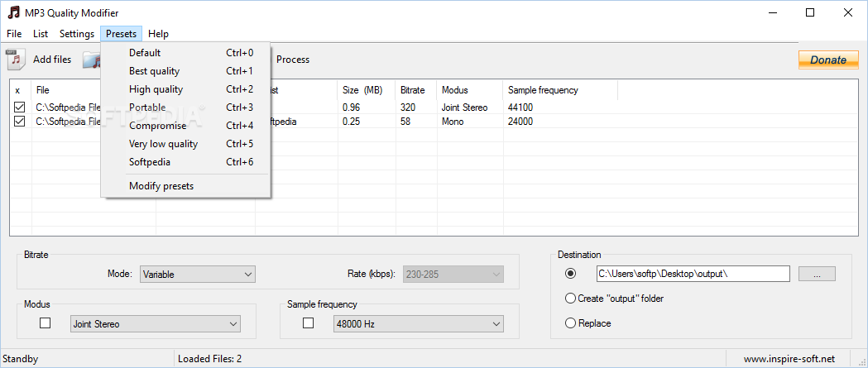Open the 48000 Hz sample frequency dropdown
This screenshot has width=868, height=368.
419,324
